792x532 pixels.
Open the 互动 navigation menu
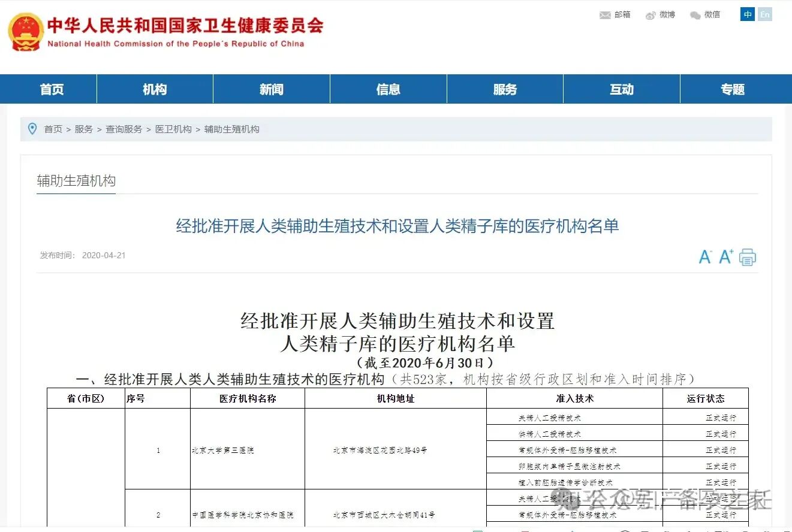coord(621,89)
